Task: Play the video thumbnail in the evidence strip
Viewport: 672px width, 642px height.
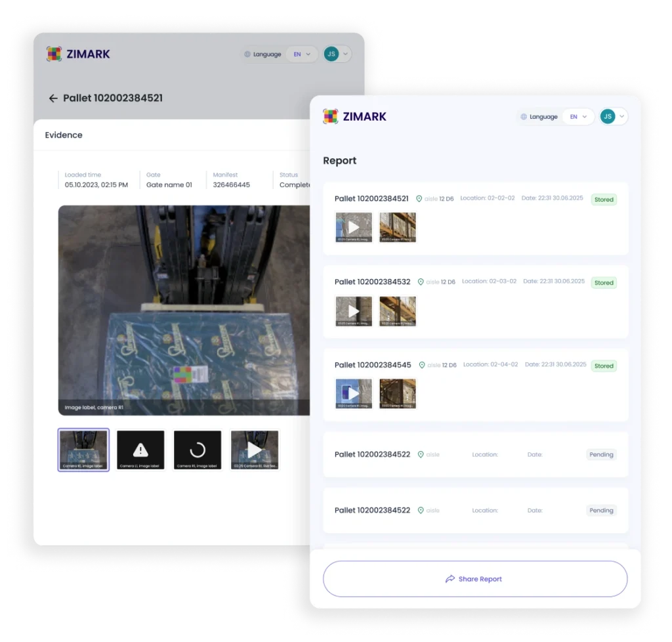Action: tap(255, 450)
